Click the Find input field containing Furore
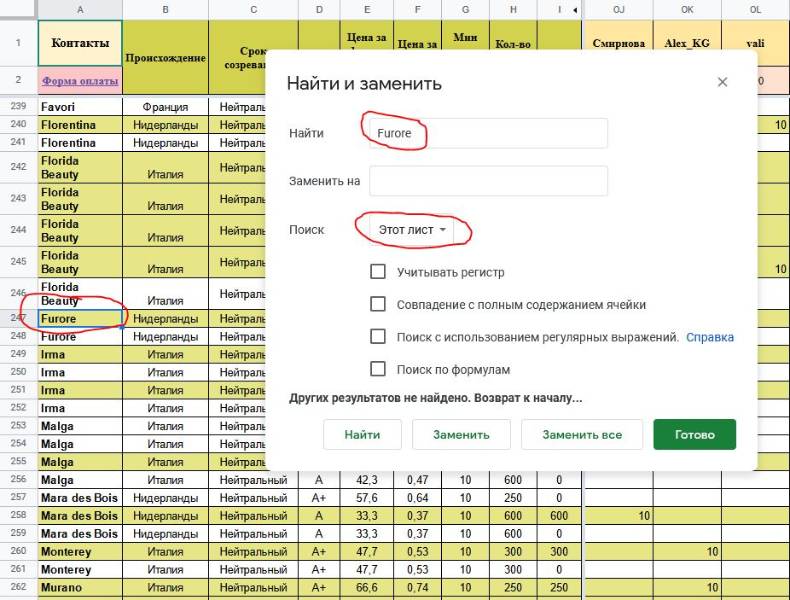 click(488, 133)
